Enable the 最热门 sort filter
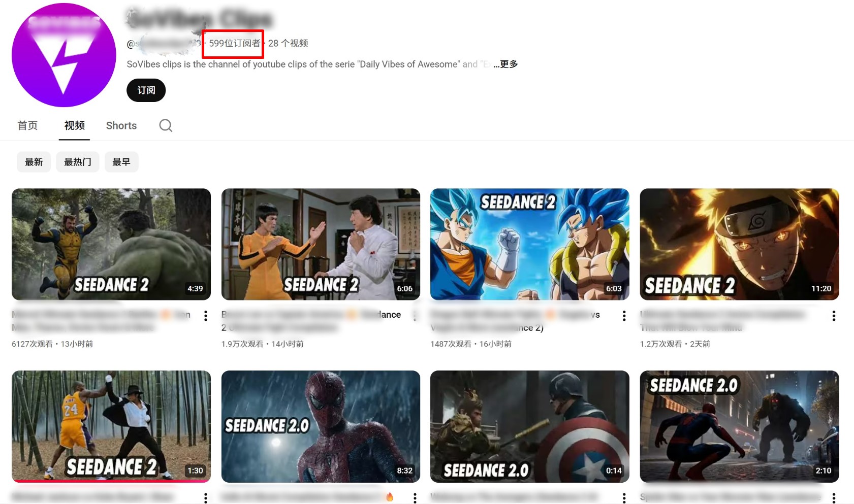The width and height of the screenshot is (854, 504). 77,161
